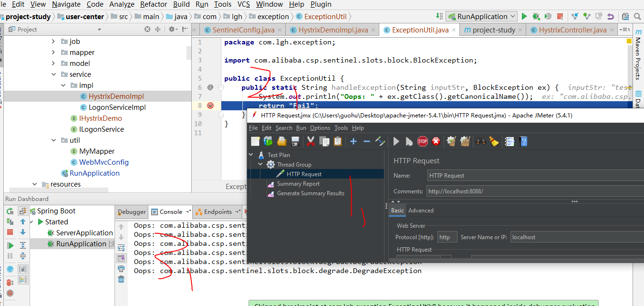Click the JMeter Search binoculars icon

coord(480,141)
